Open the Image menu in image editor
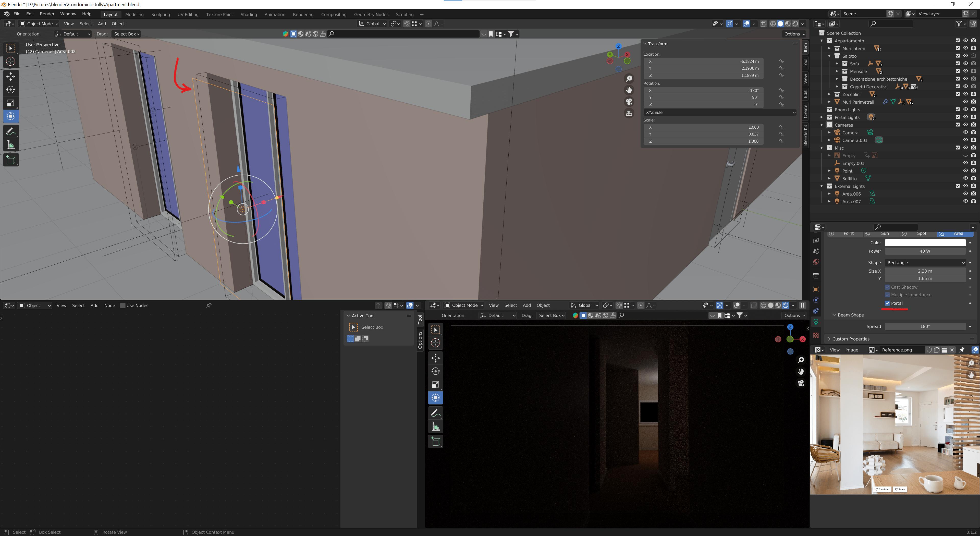The width and height of the screenshot is (980, 536). point(852,350)
